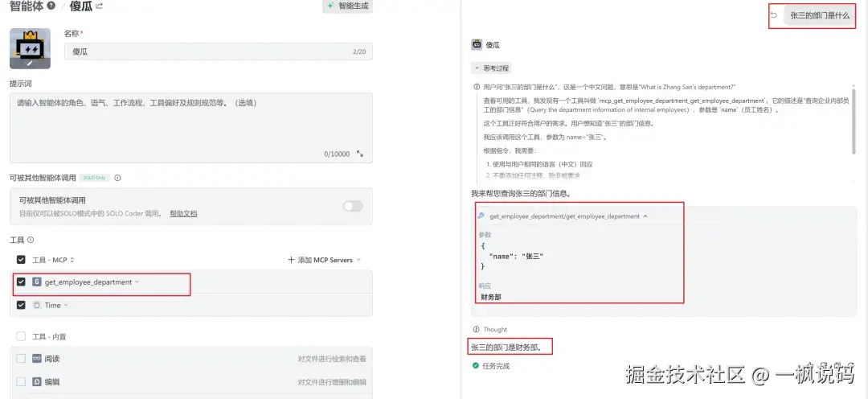Click the clock icon of Time tool
Screen dimensions: 868x399
click(36, 305)
